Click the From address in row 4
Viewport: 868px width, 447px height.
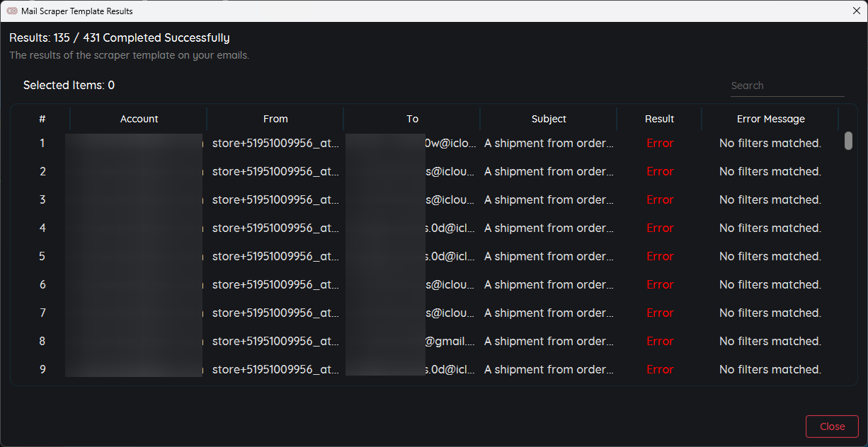tap(275, 228)
